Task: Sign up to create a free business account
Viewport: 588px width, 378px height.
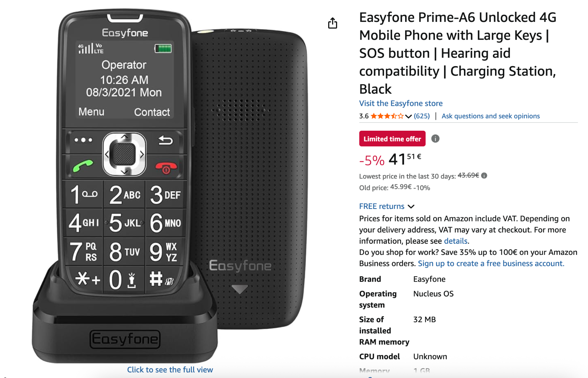Action: click(x=491, y=264)
